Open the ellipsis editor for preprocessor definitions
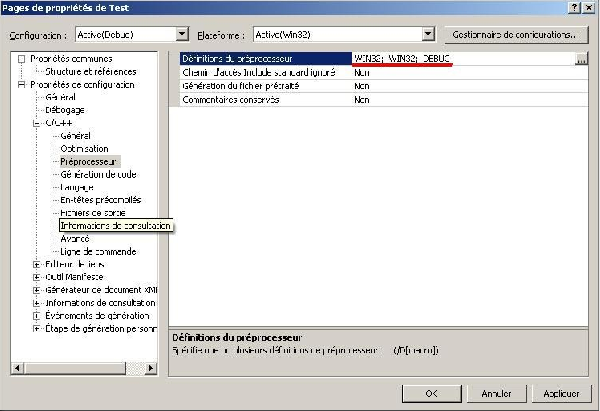 tap(581, 59)
